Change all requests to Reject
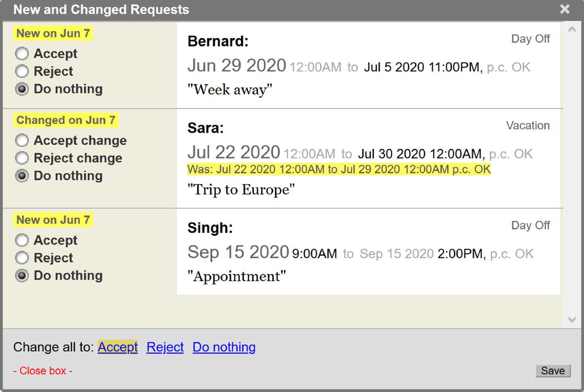Image resolution: width=584 pixels, height=392 pixels. pyautogui.click(x=165, y=347)
